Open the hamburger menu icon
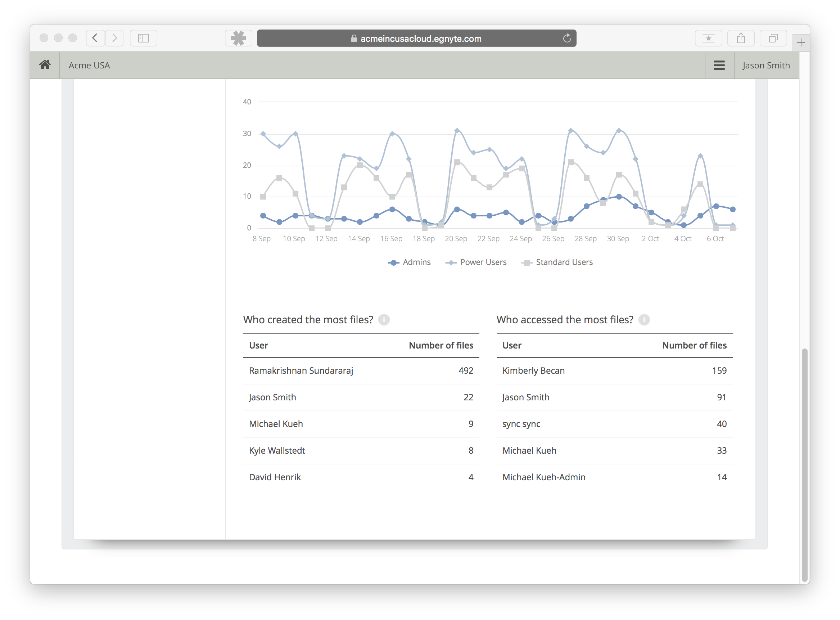 [719, 65]
